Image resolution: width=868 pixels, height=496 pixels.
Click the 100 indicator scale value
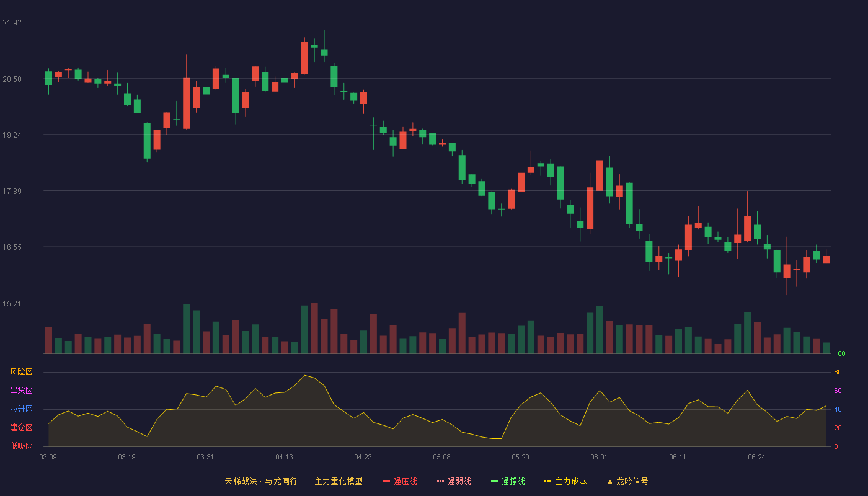[840, 353]
